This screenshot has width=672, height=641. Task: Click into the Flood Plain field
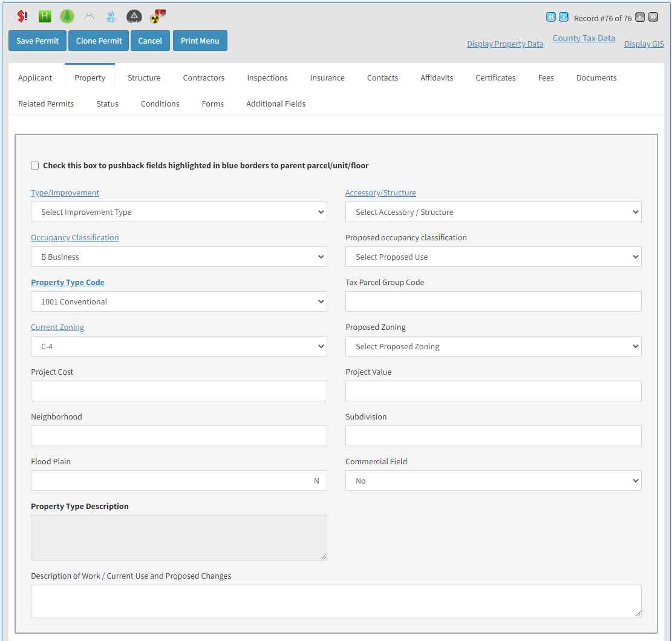coord(178,481)
